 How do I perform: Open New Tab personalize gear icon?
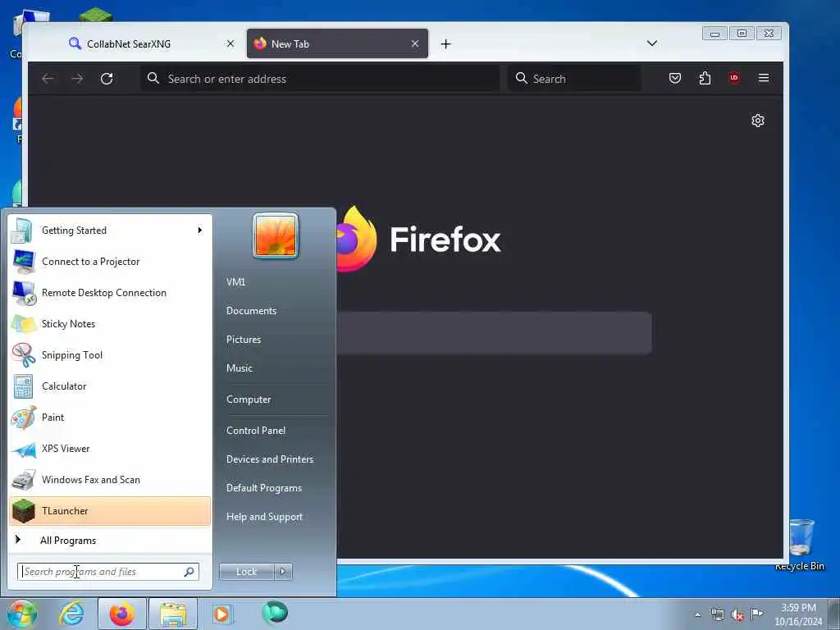757,121
